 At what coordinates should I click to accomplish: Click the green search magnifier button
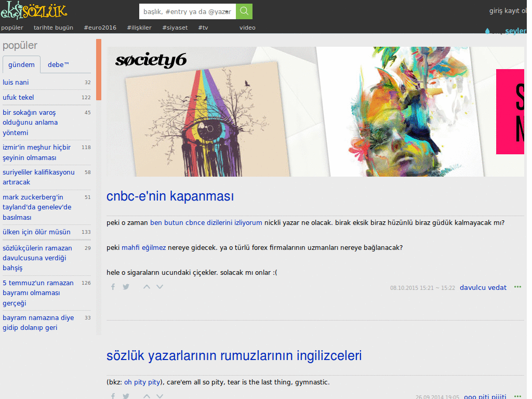(244, 10)
